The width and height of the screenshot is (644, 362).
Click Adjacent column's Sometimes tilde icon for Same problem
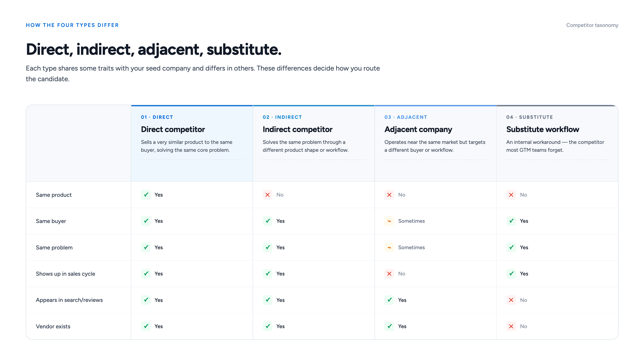tap(389, 247)
